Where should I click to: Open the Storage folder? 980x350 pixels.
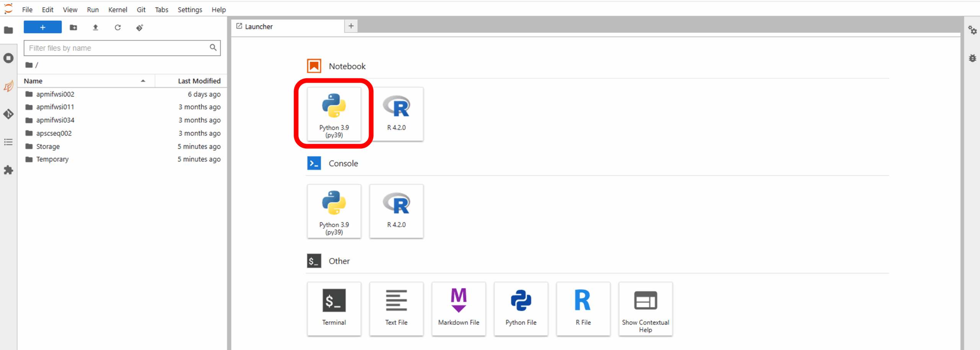click(x=48, y=146)
